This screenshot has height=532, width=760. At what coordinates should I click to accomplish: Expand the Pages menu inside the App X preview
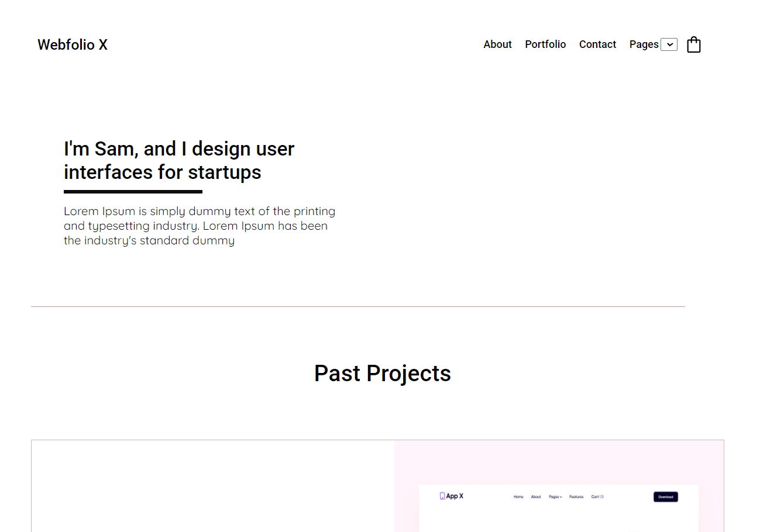[x=555, y=497]
